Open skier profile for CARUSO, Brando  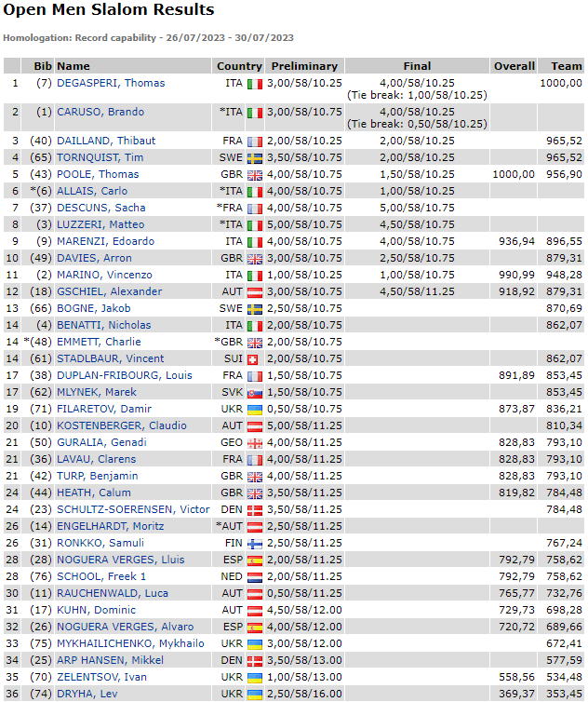100,112
